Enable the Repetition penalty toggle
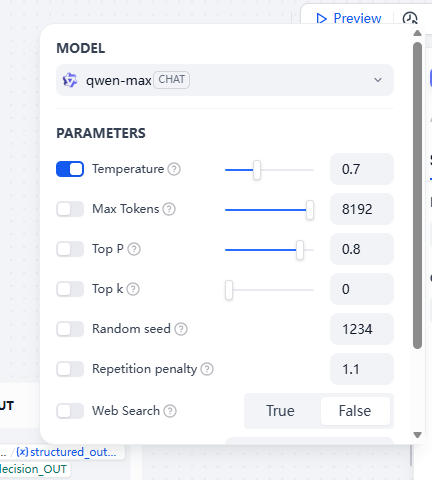This screenshot has height=480, width=432. click(x=70, y=369)
